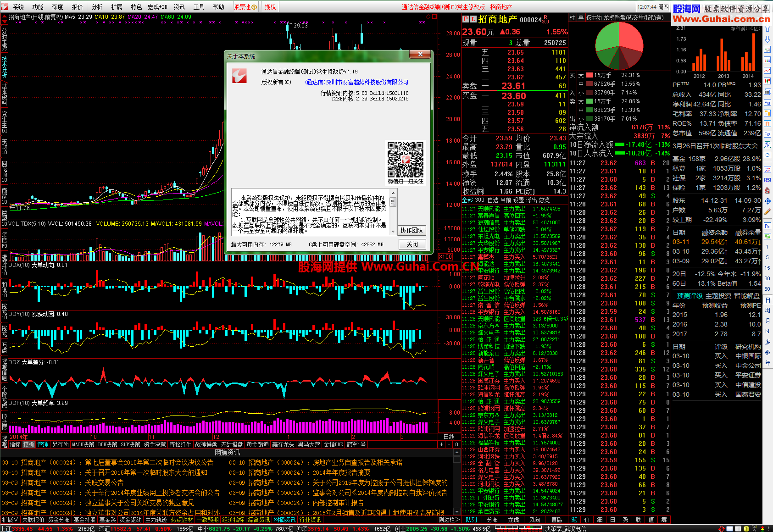Click the 股票池 button in top bar
Screen dimensions: 773x532
click(x=245, y=7)
